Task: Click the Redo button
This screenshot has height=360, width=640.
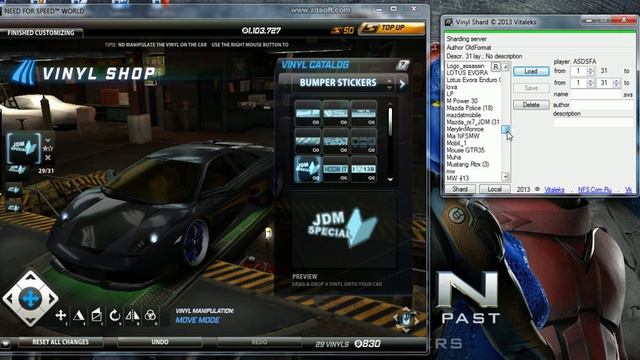Action: (x=259, y=342)
